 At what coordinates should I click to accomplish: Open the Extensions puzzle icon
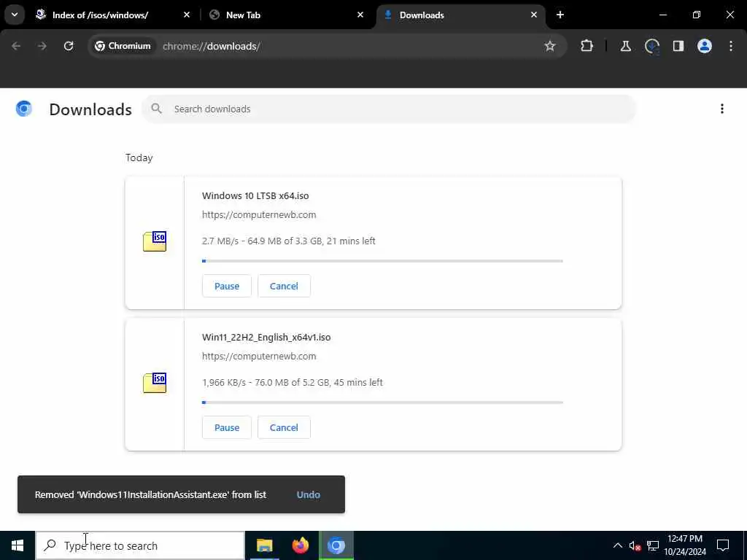coord(587,46)
